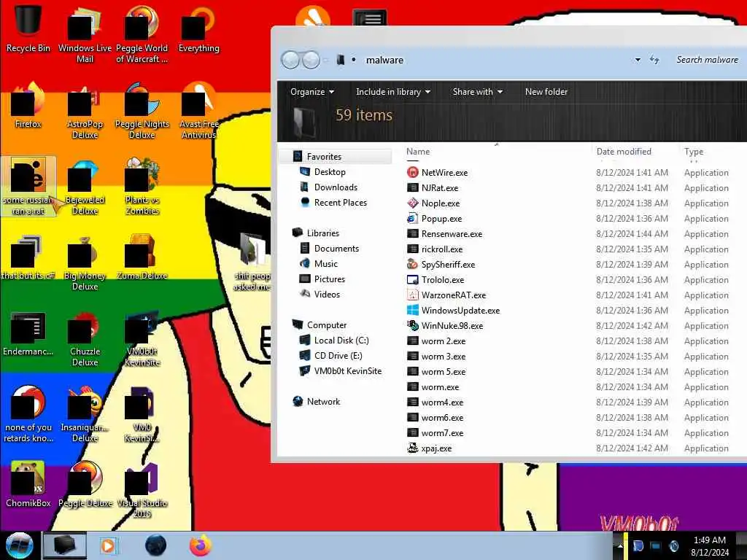Select Bejeweled Deluxe desktop icon
The height and width of the screenshot is (560, 747).
click(85, 187)
